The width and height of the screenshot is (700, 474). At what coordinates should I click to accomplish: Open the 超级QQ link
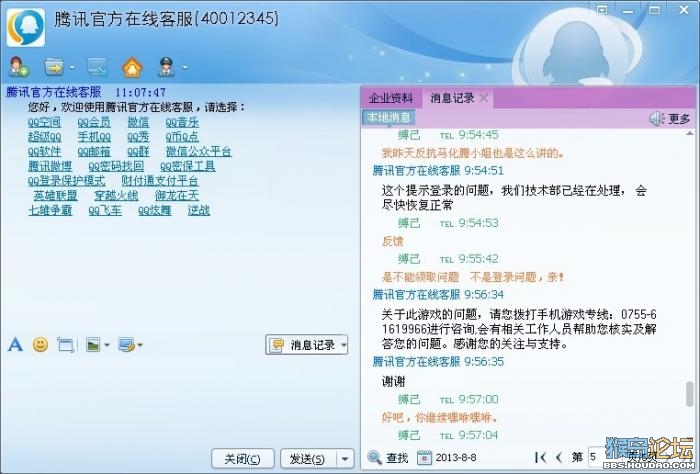(x=44, y=137)
